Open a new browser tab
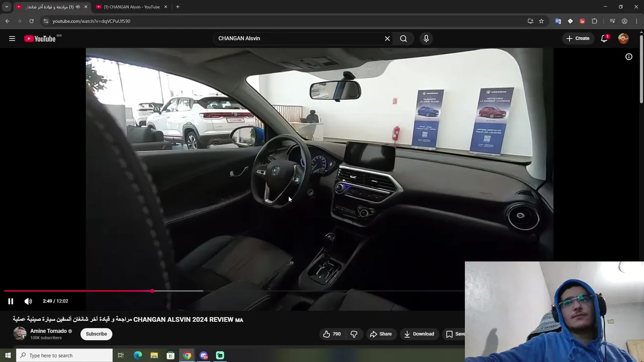The height and width of the screenshot is (362, 644). coord(178,7)
